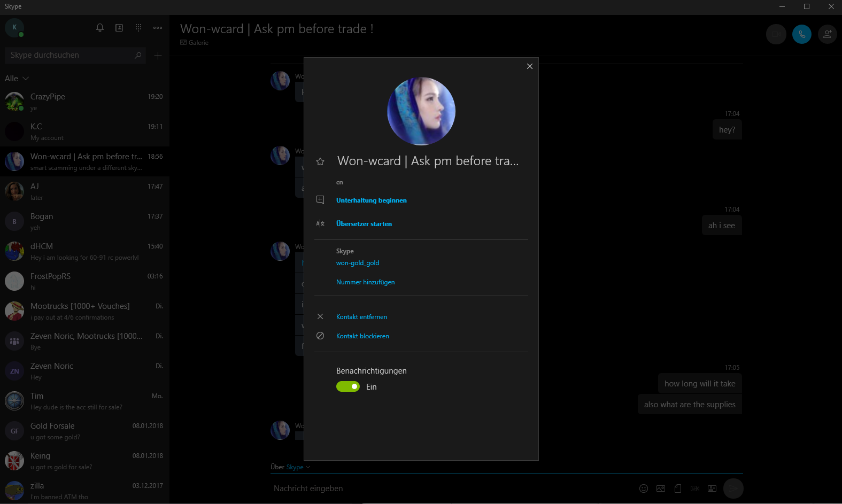842x504 pixels.
Task: Toggle Benachrichtigungen switch off
Action: [348, 386]
